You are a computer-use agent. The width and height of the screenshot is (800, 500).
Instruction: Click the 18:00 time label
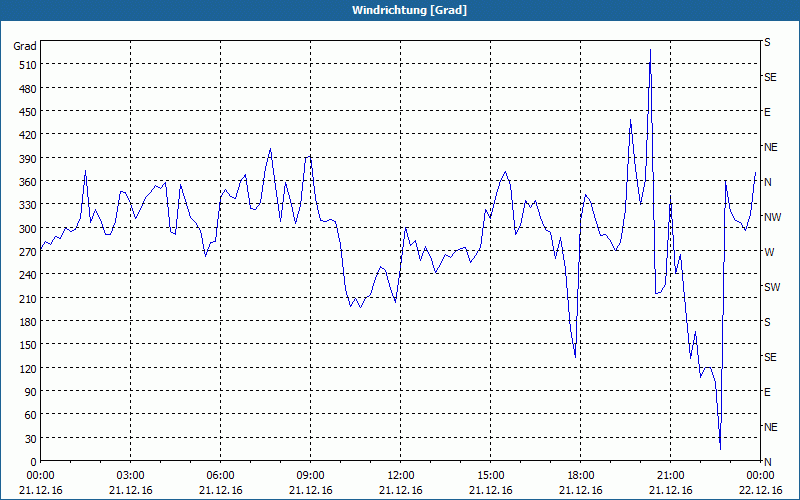point(581,476)
